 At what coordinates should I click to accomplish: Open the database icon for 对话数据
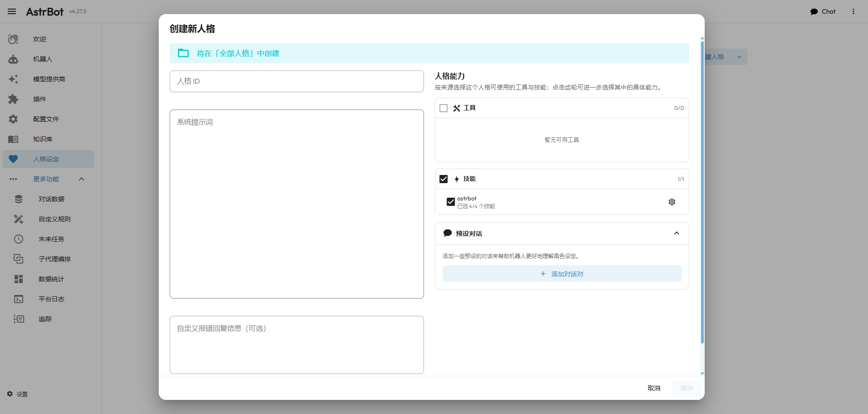19,199
